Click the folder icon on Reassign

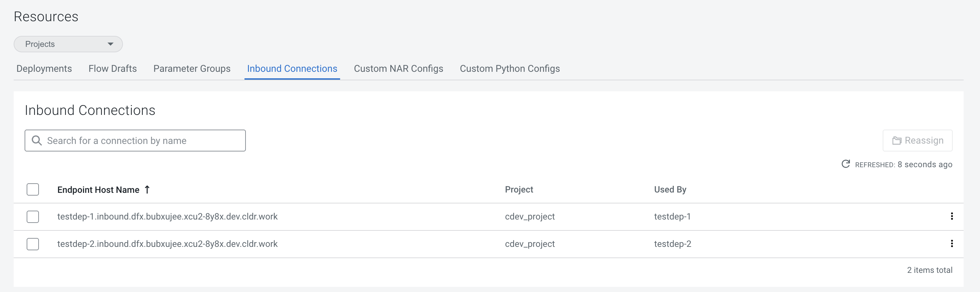click(x=896, y=141)
